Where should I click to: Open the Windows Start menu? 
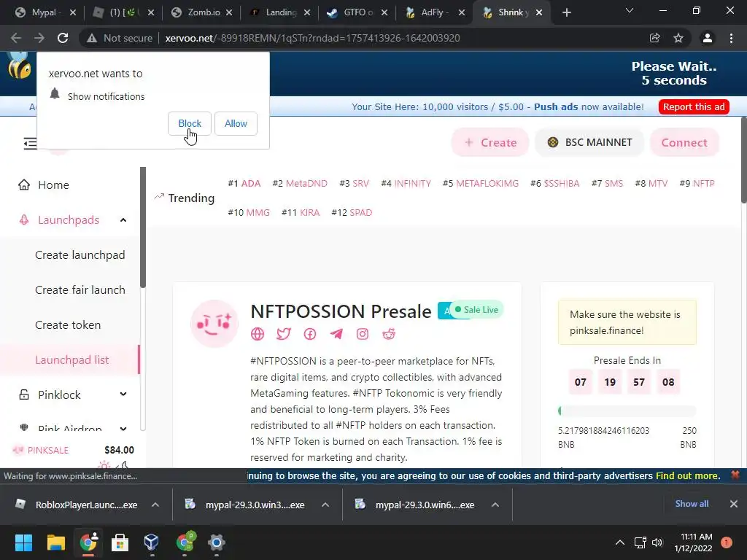coord(23,542)
